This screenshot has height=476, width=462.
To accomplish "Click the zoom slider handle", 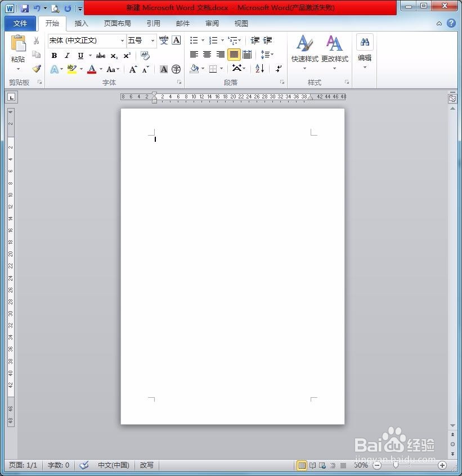I will click(396, 465).
